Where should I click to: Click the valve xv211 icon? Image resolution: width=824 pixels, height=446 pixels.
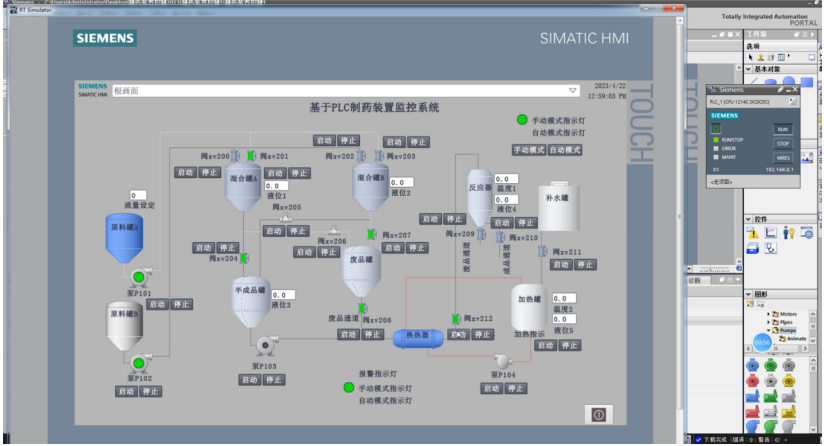click(x=542, y=252)
